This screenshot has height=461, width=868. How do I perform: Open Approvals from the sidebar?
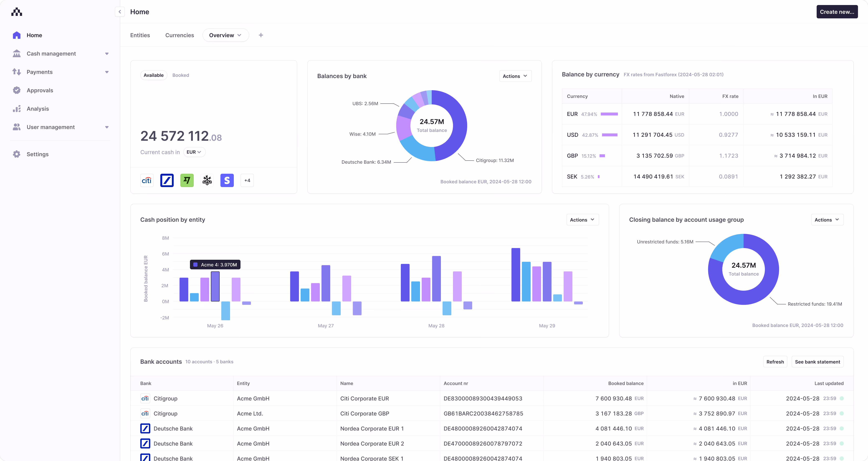pos(17,90)
